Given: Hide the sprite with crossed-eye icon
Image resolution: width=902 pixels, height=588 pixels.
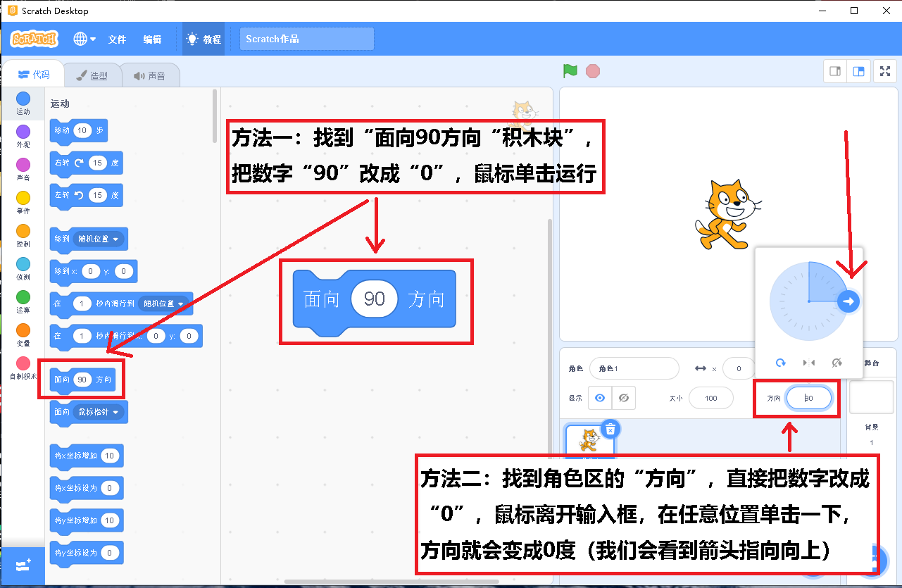Looking at the screenshot, I should (623, 398).
